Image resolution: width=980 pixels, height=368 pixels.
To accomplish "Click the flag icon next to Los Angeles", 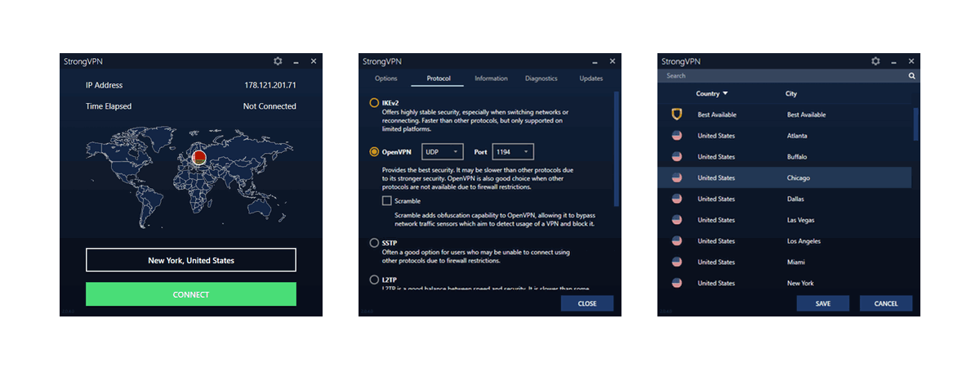I will pos(676,241).
